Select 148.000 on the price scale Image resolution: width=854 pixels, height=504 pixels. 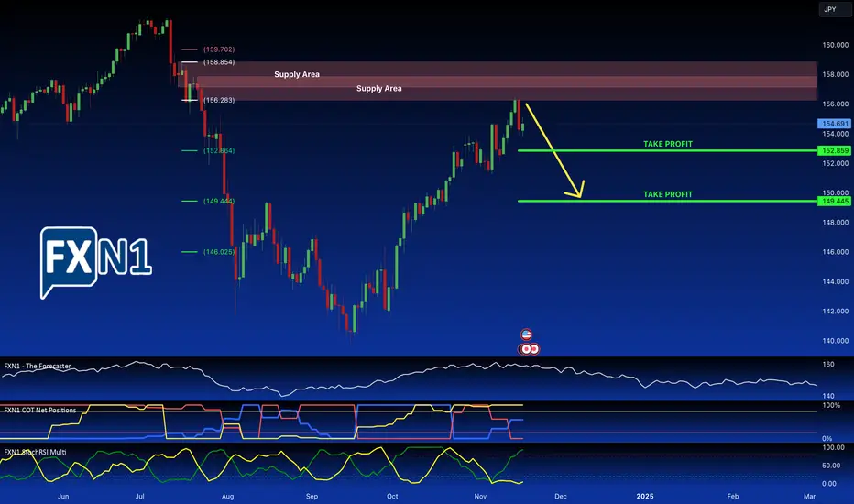click(835, 222)
